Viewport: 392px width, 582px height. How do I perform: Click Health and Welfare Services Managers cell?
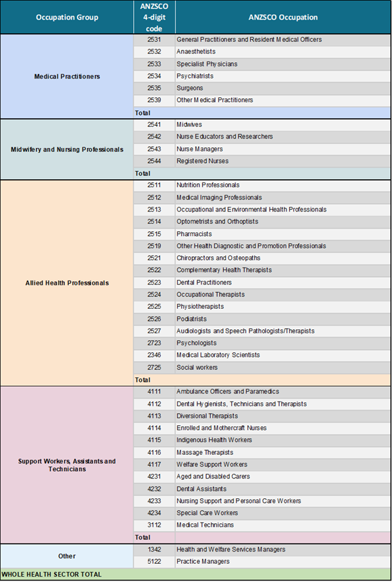pos(283,550)
